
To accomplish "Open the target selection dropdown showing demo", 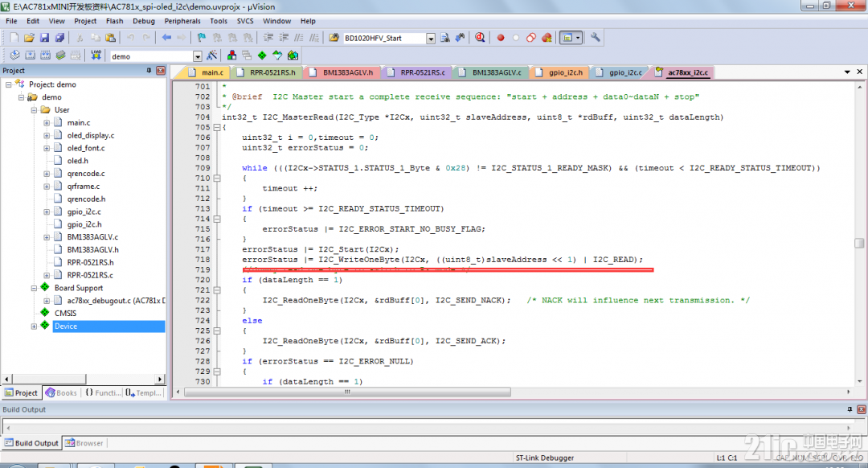I will 197,56.
